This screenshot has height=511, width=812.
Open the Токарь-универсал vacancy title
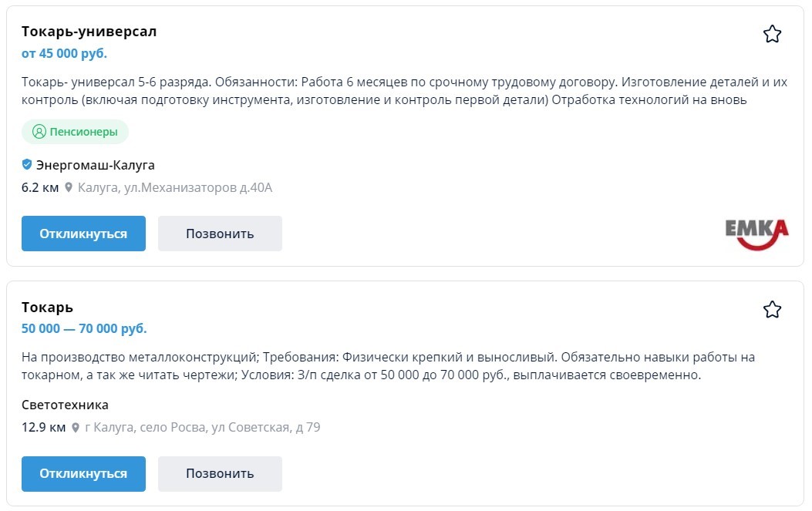(x=89, y=32)
